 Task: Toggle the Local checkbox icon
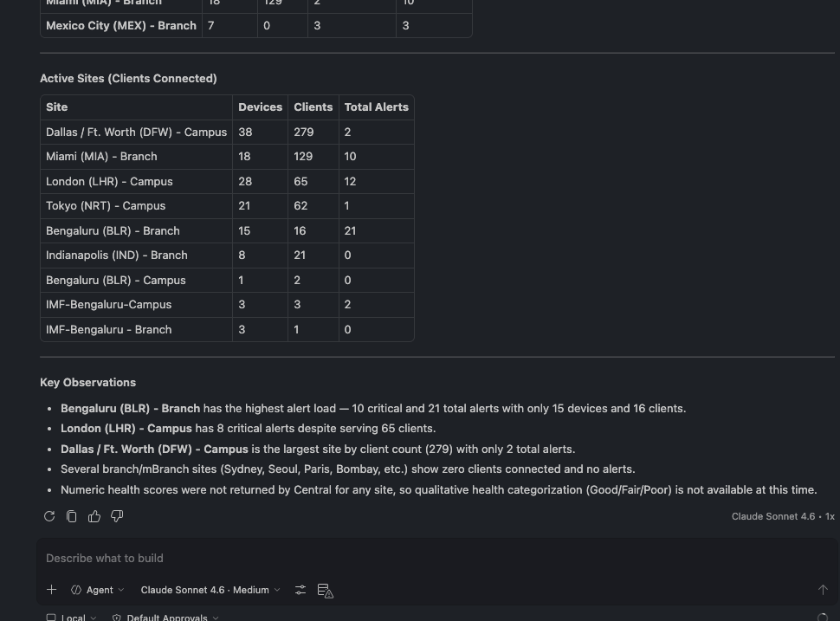(51, 617)
